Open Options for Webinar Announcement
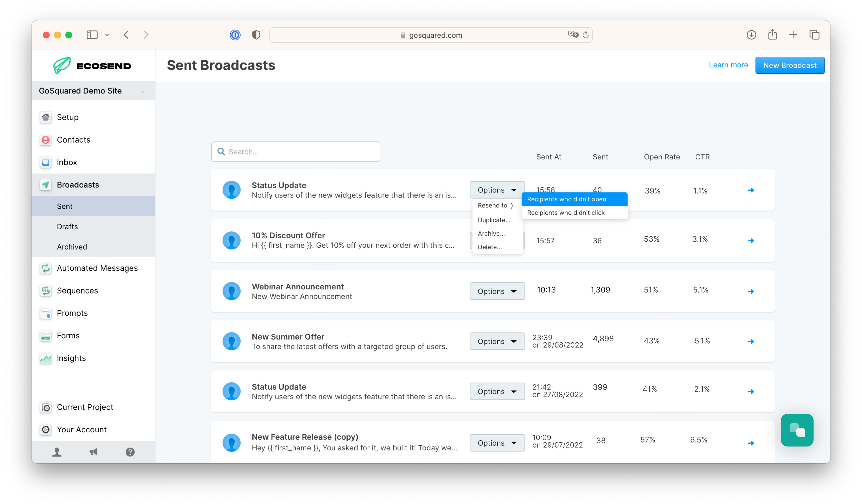Screen dimensions: 862x504 click(497, 292)
